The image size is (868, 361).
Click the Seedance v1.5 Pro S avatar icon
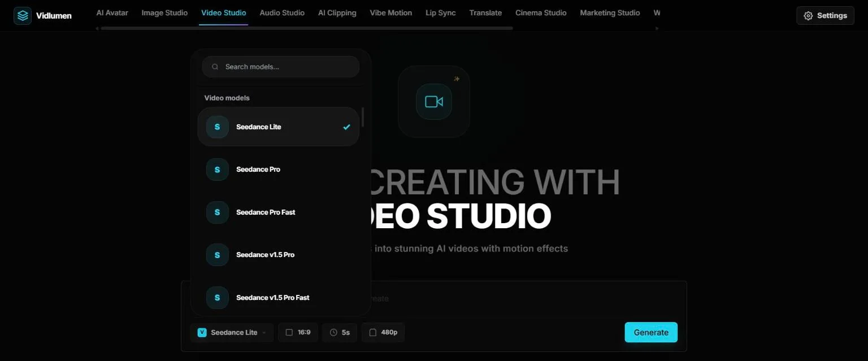point(218,255)
